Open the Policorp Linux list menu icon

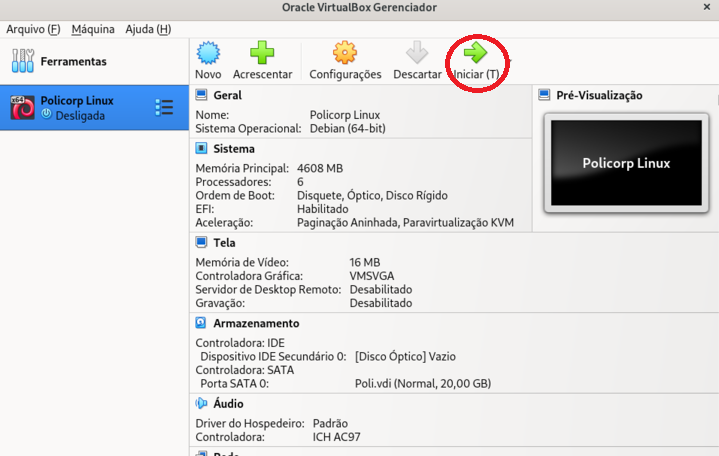(164, 108)
